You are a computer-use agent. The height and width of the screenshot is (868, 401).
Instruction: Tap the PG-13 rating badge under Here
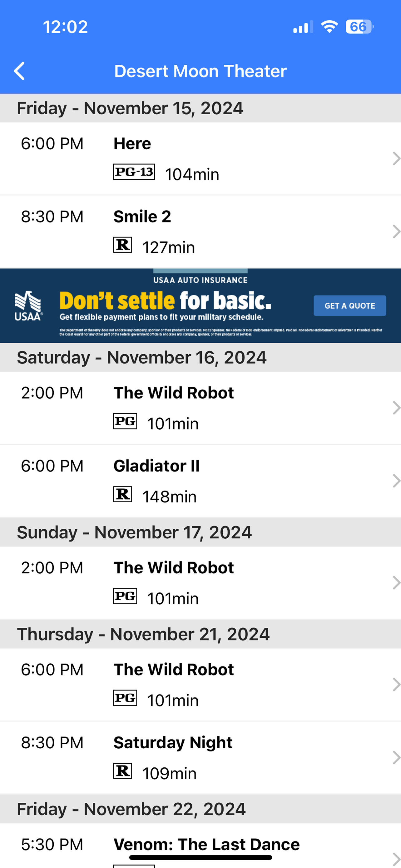(x=134, y=172)
